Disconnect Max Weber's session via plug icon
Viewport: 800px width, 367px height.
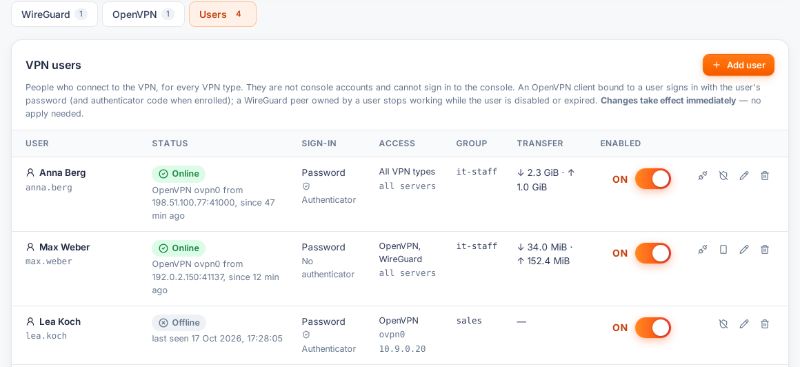(703, 250)
